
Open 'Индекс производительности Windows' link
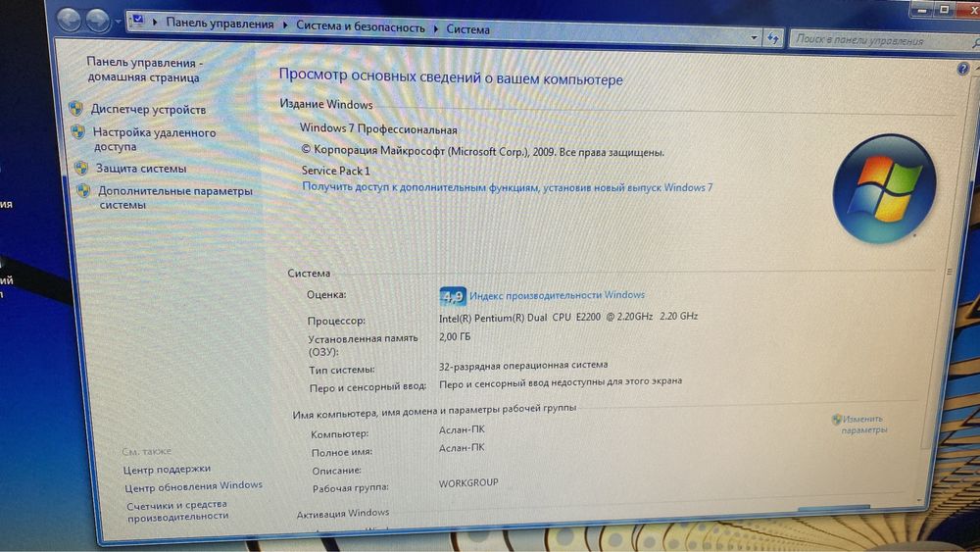click(557, 295)
